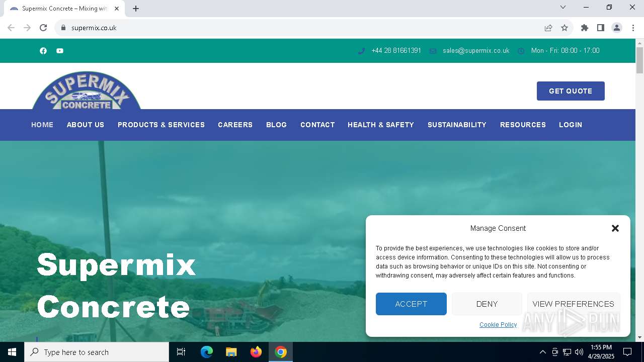Accept cookies with the ACCEPT button

(x=411, y=304)
